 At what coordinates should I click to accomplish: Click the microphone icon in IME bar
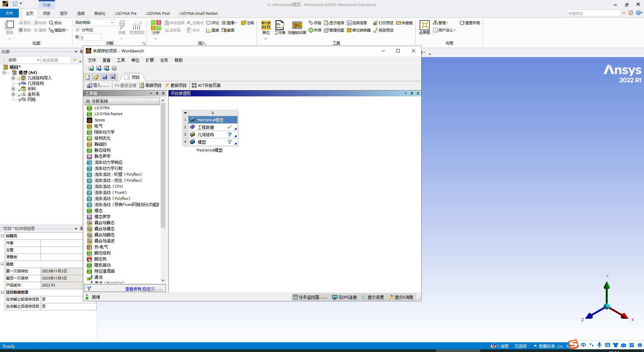(599, 345)
